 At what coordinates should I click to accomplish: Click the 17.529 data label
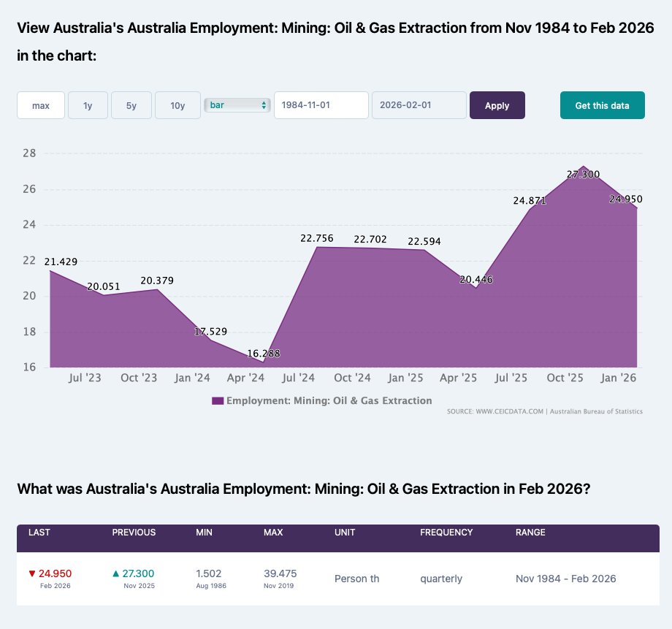pos(210,331)
